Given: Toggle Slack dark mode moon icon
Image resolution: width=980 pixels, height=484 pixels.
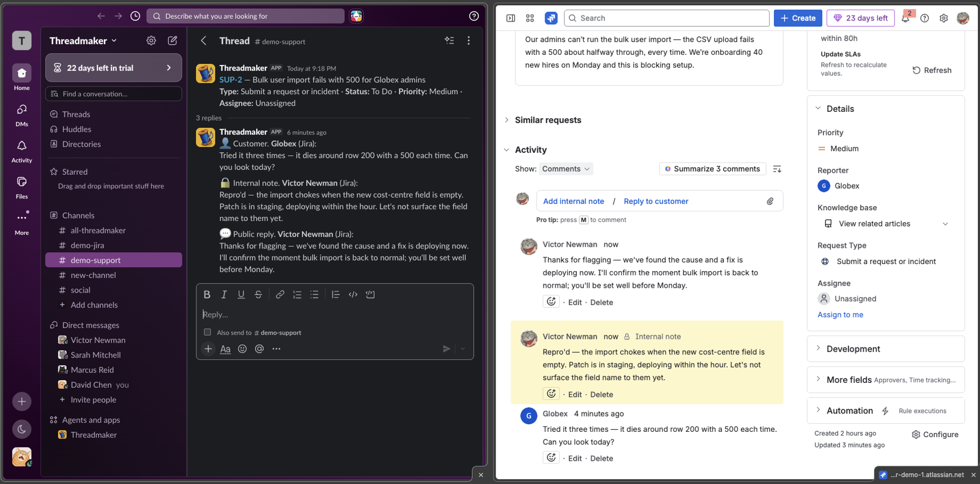Looking at the screenshot, I should tap(22, 429).
